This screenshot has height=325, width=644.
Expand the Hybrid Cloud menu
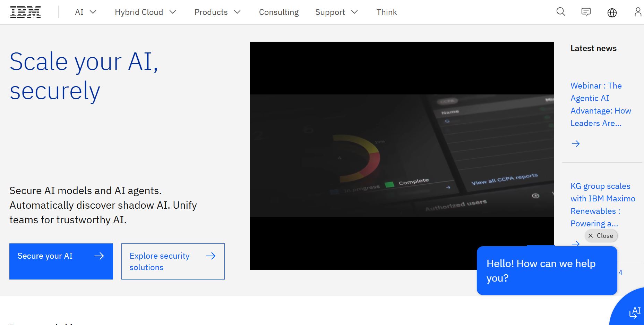(x=146, y=12)
